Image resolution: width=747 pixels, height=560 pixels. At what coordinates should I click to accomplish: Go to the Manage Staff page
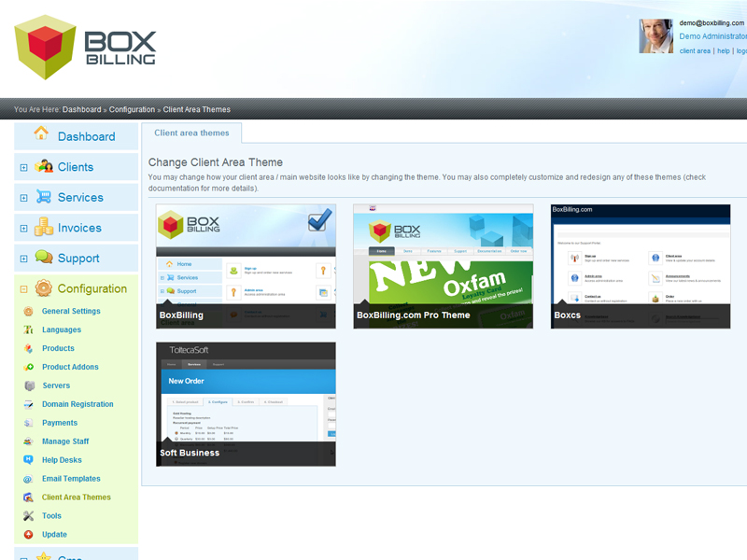pyautogui.click(x=65, y=441)
